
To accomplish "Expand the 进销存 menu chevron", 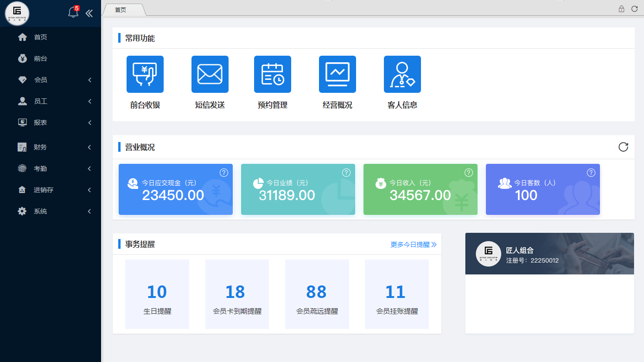I will [89, 190].
